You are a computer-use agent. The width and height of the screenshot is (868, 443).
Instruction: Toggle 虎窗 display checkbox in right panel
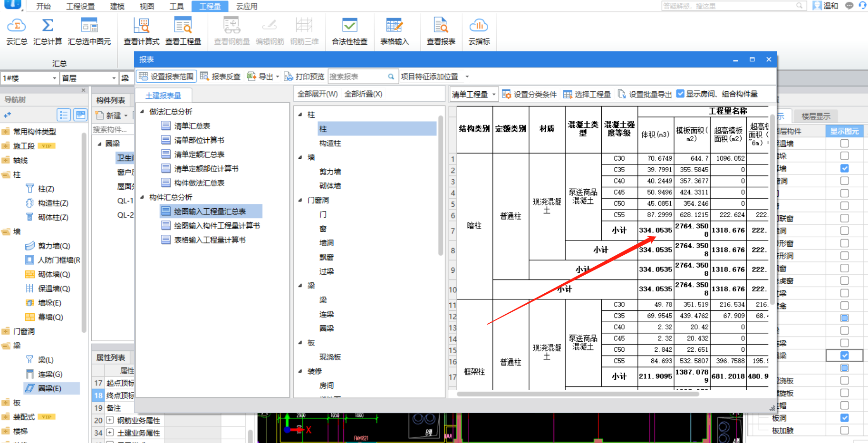[x=844, y=280]
